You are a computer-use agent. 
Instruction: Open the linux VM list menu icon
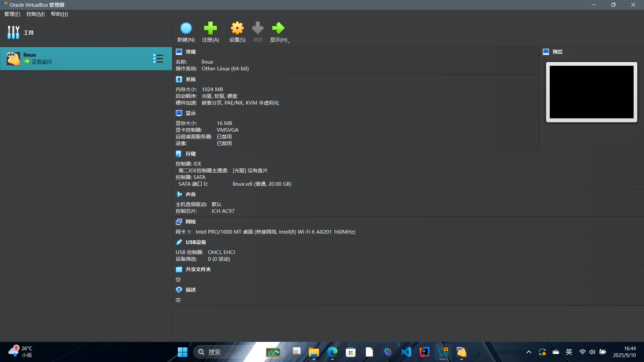pos(158,59)
